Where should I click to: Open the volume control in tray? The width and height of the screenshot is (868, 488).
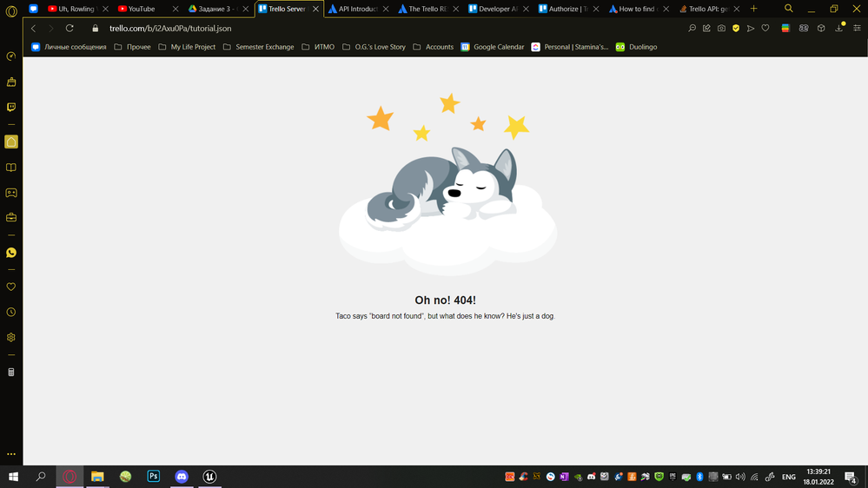[x=740, y=477]
